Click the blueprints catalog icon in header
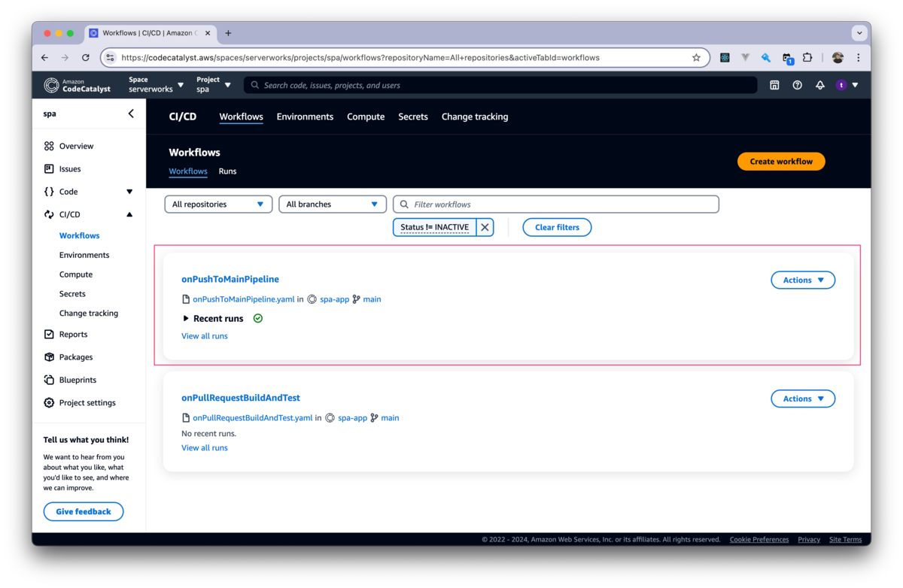The width and height of the screenshot is (903, 588). [774, 85]
